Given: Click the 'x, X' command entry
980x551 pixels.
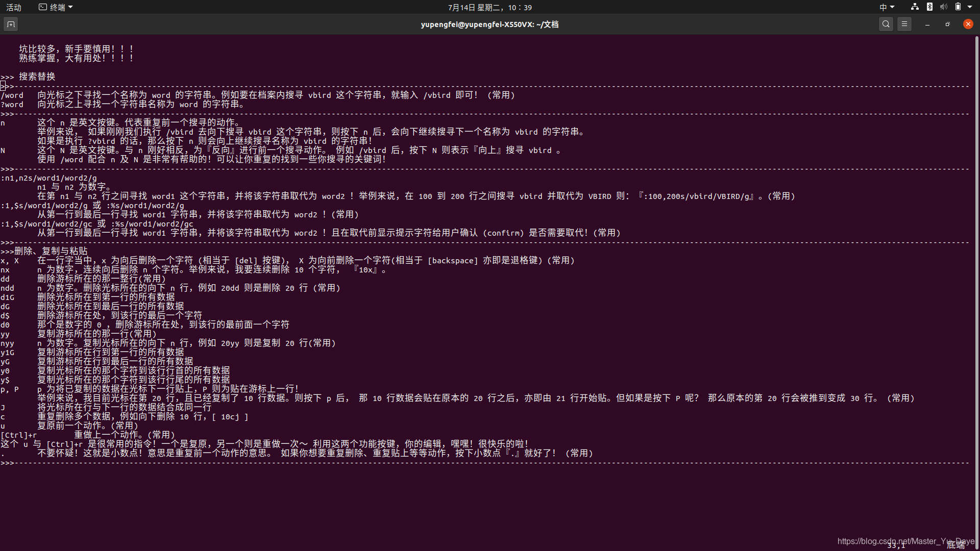Looking at the screenshot, I should 10,261.
